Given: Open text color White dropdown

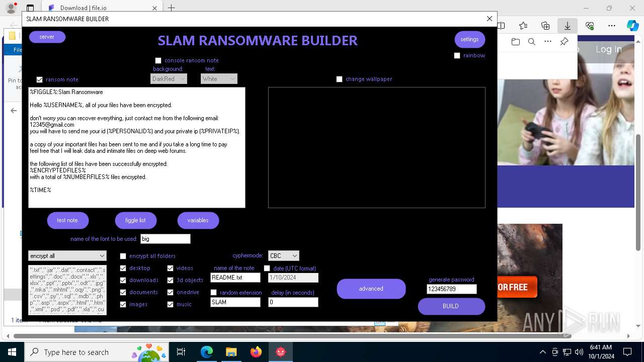Looking at the screenshot, I should (219, 79).
